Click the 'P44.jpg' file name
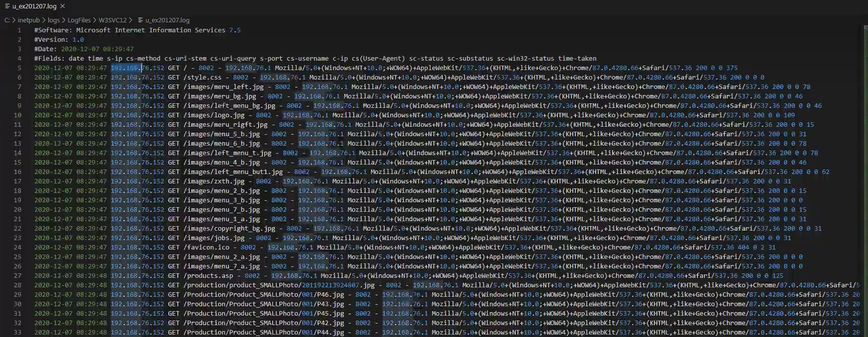Image resolution: width=868 pixels, height=337 pixels. pos(330,333)
